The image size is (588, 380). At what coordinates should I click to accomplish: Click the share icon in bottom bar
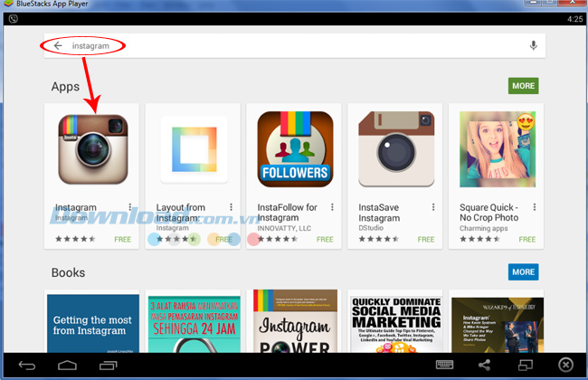[484, 365]
